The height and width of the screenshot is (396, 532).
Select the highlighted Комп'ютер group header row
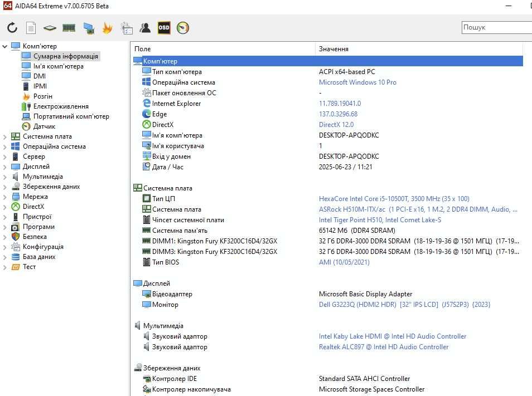pos(328,61)
